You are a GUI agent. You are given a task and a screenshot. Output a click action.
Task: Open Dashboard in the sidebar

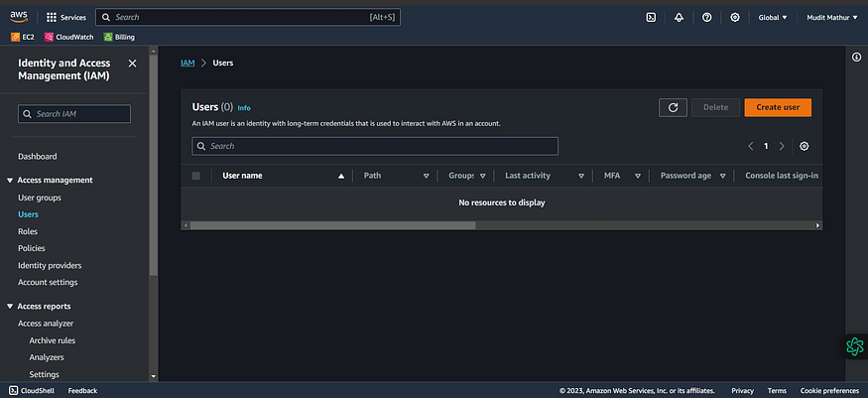point(37,157)
